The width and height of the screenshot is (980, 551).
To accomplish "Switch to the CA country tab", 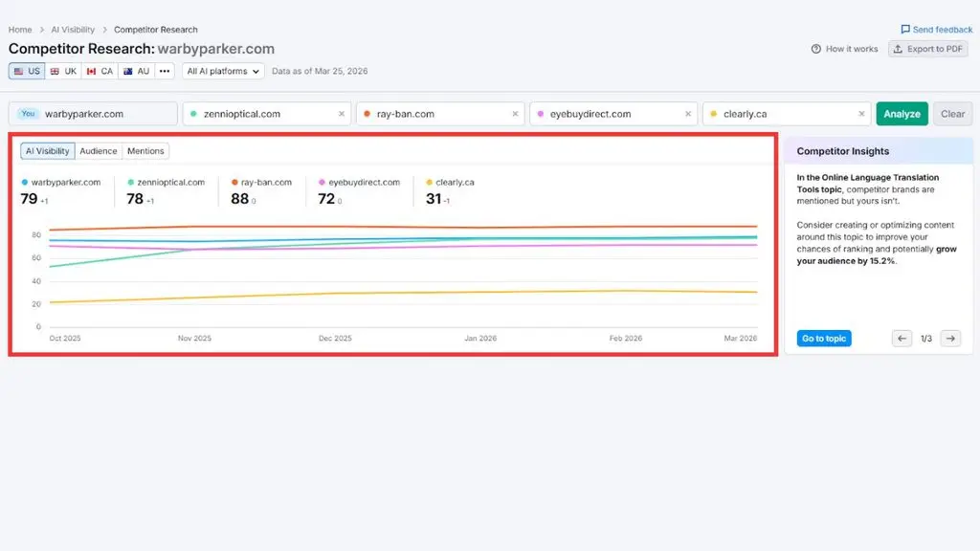I will (x=100, y=71).
